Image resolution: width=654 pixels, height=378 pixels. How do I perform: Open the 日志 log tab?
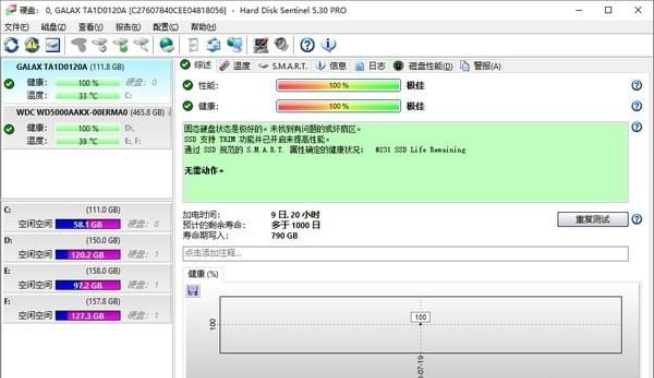(370, 66)
